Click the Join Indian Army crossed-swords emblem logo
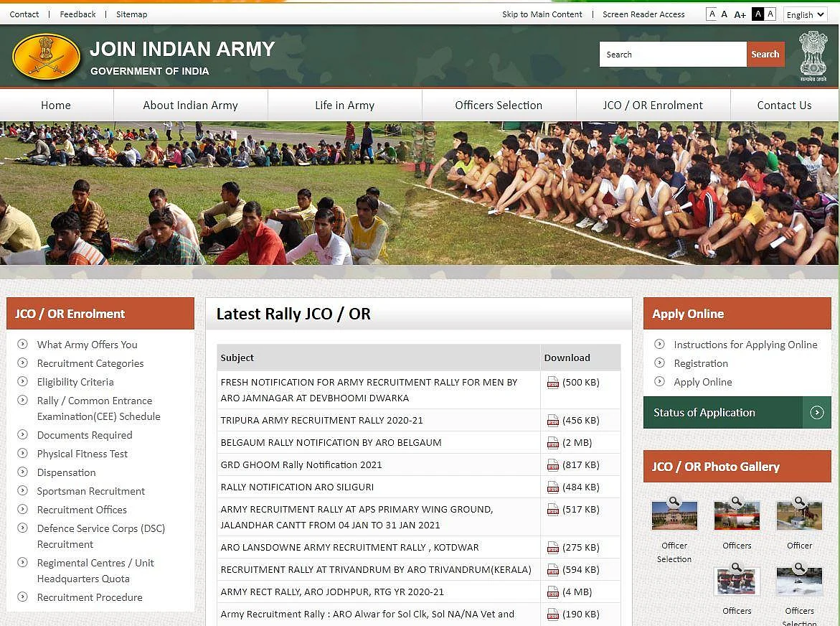This screenshot has height=626, width=840. click(46, 56)
